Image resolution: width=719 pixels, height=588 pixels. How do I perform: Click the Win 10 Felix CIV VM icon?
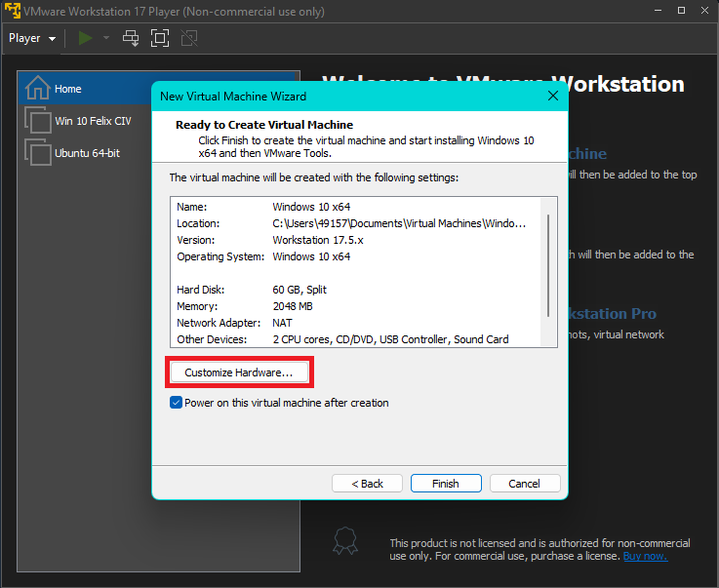click(x=38, y=120)
